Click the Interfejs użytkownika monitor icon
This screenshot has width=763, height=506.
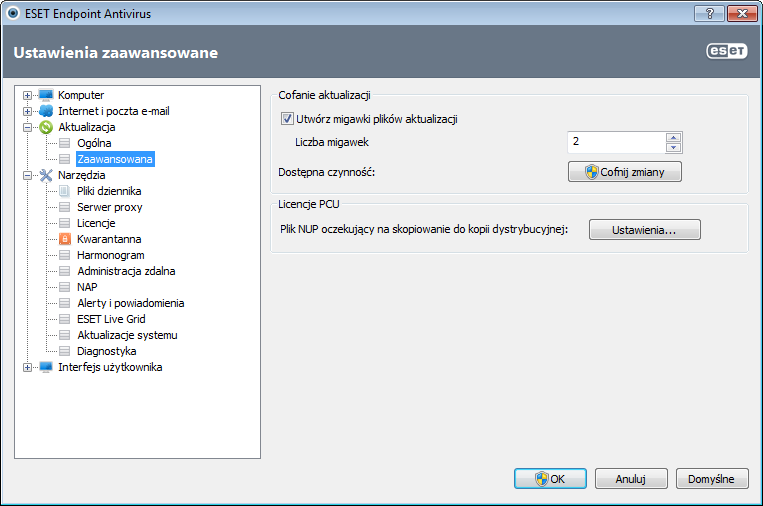point(46,367)
